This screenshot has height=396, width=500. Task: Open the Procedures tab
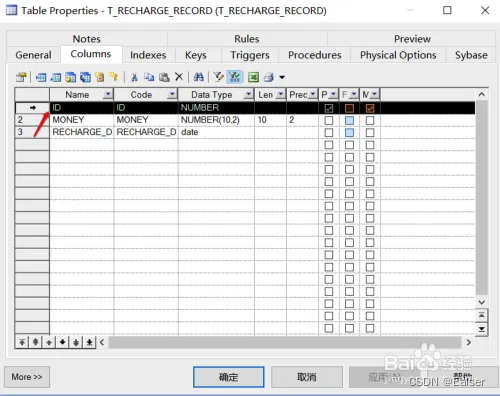pos(315,55)
